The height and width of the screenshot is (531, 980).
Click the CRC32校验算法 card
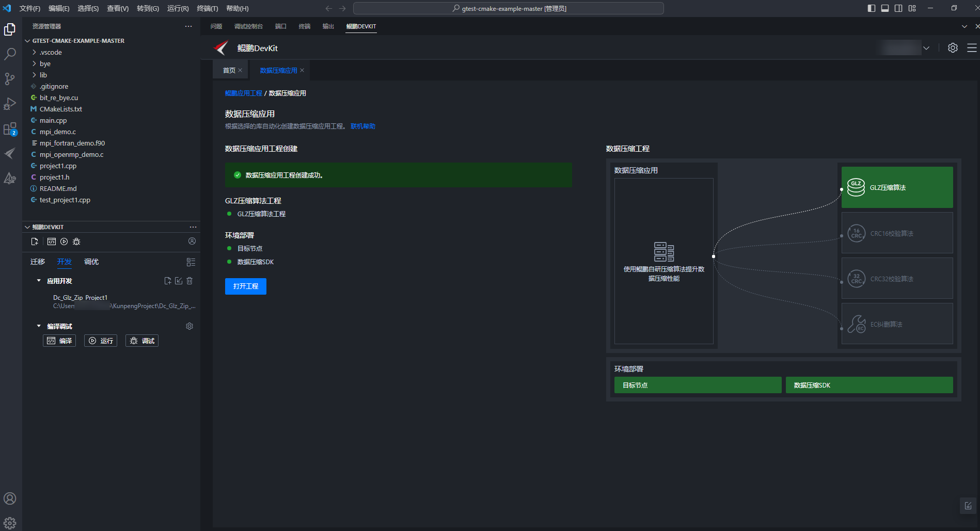click(x=897, y=278)
